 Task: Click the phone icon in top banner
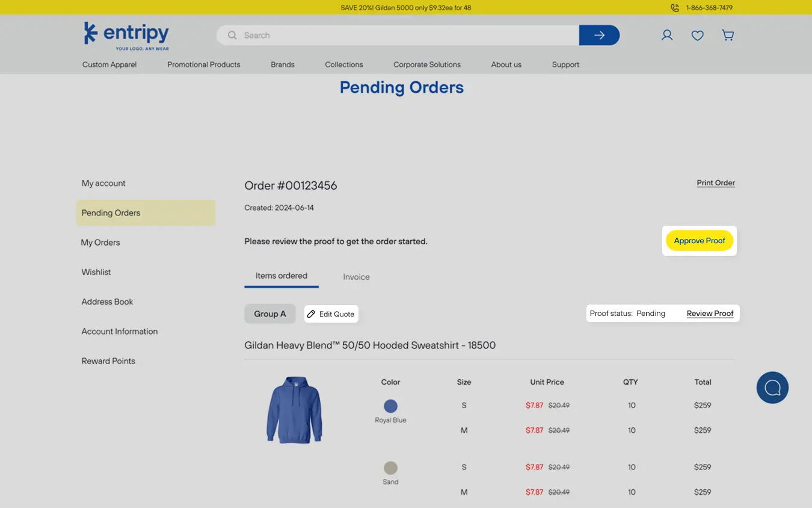(675, 8)
